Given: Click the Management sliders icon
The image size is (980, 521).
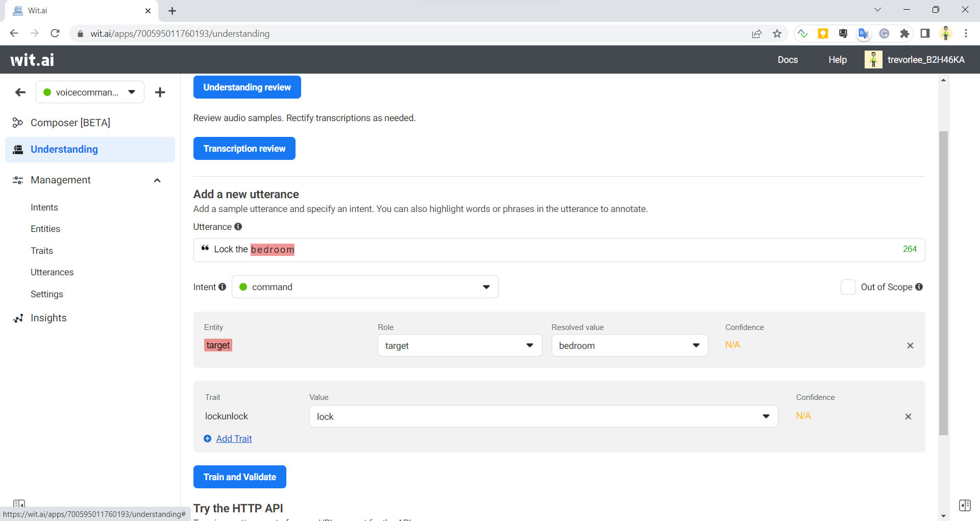Looking at the screenshot, I should coord(18,180).
